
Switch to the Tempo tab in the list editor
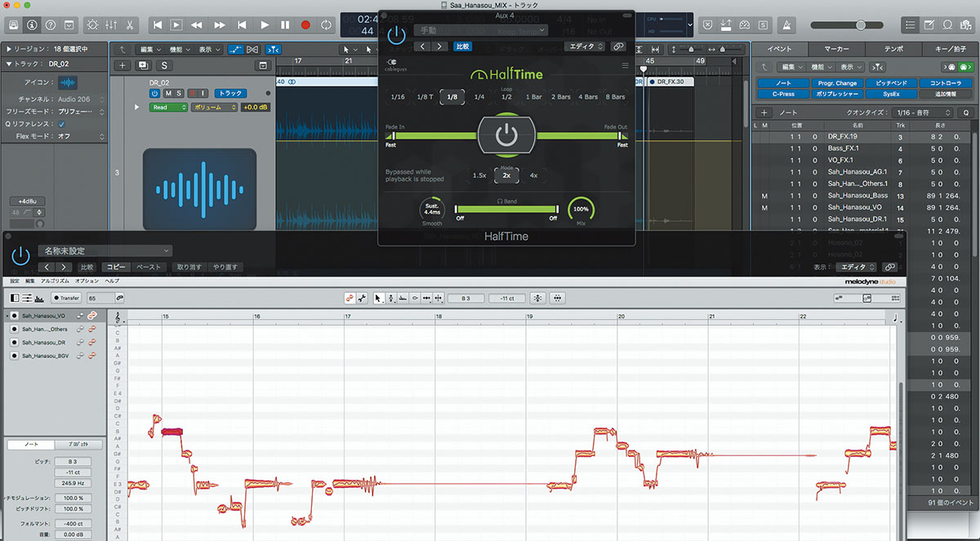point(893,49)
